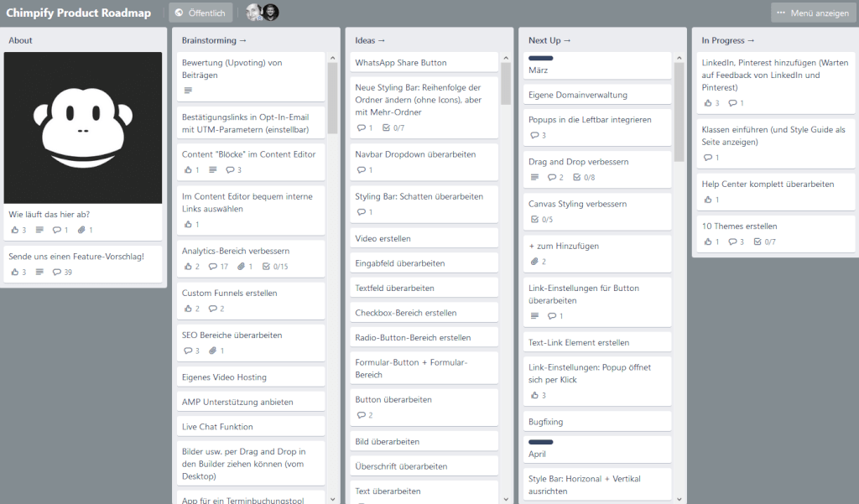Click checklist 0/5 badge on 'Canvas Styling verbessern'
This screenshot has width=859, height=504.
[x=542, y=220]
